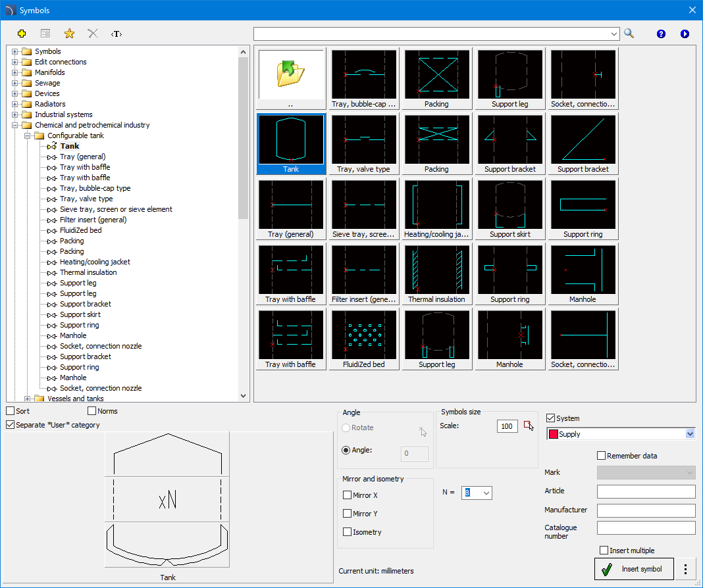703x588 pixels.
Task: Enable the Mirror X checkbox
Action: pyautogui.click(x=348, y=495)
